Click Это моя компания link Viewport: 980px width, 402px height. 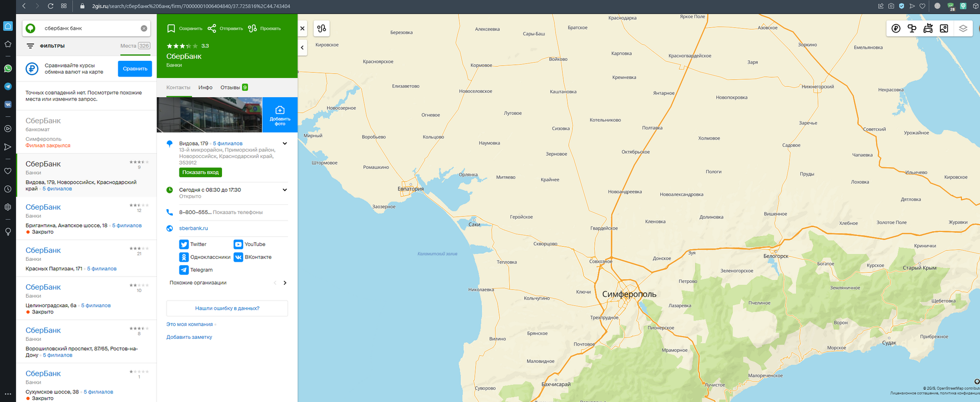[189, 324]
